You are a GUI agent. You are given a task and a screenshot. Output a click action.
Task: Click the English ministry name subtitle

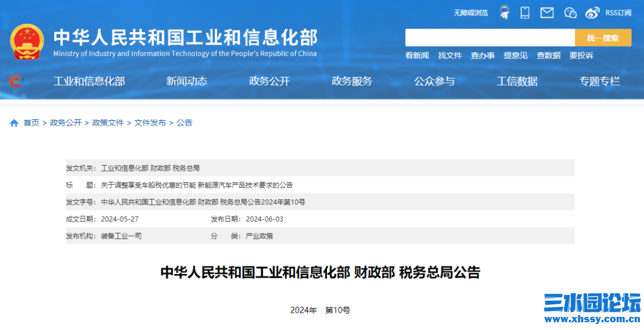[x=185, y=54]
